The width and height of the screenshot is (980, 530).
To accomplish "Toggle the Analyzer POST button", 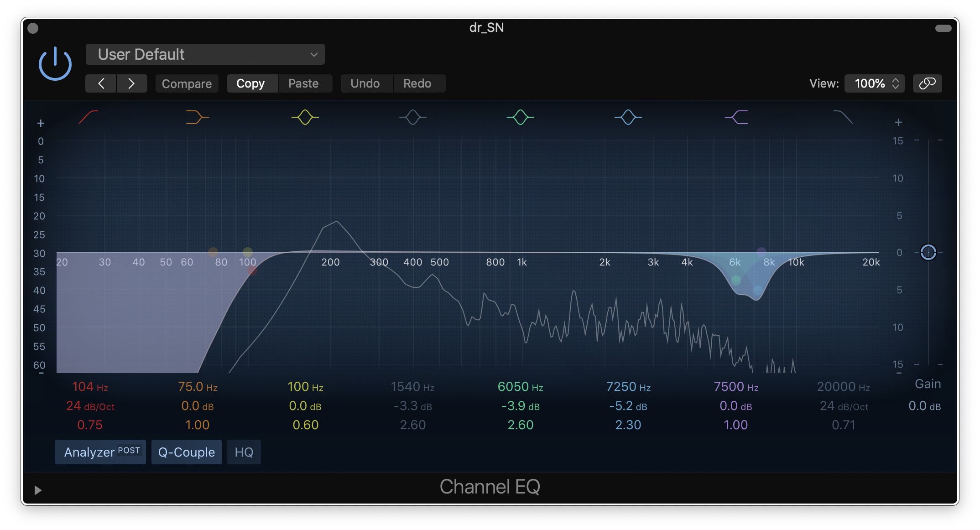I will 100,452.
